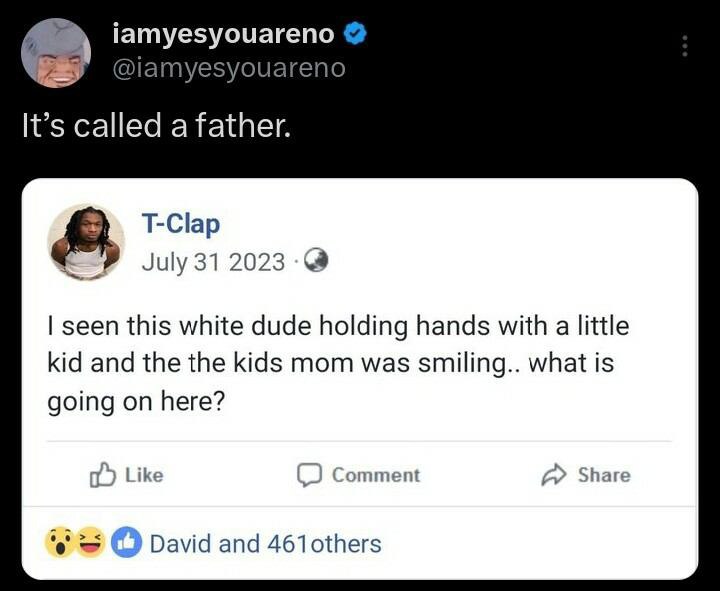Click the iamyesyouareno display name

pos(224,37)
